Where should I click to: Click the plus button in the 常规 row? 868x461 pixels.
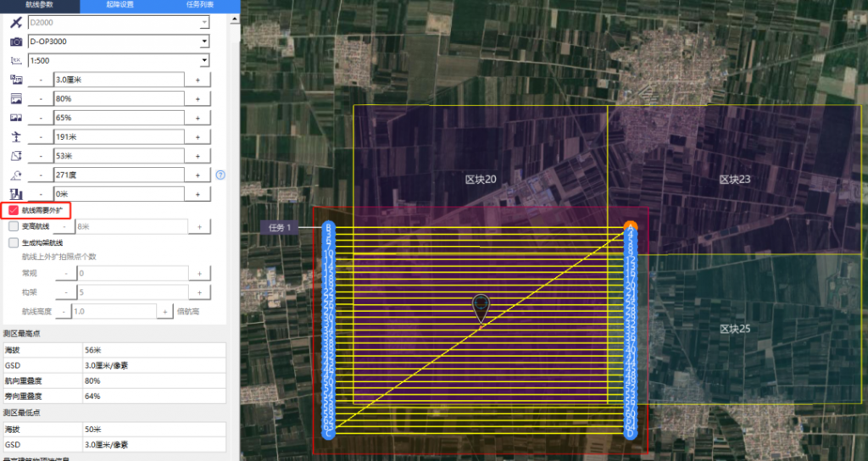click(x=199, y=273)
